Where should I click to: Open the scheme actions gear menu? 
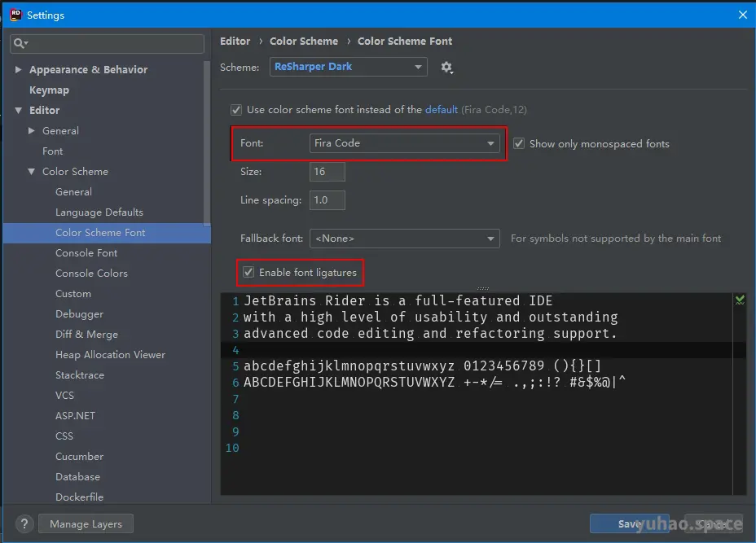pos(446,68)
